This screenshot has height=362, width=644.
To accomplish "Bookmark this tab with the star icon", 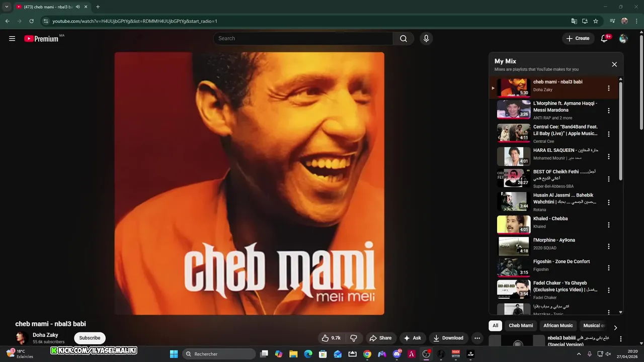I will click(x=596, y=21).
